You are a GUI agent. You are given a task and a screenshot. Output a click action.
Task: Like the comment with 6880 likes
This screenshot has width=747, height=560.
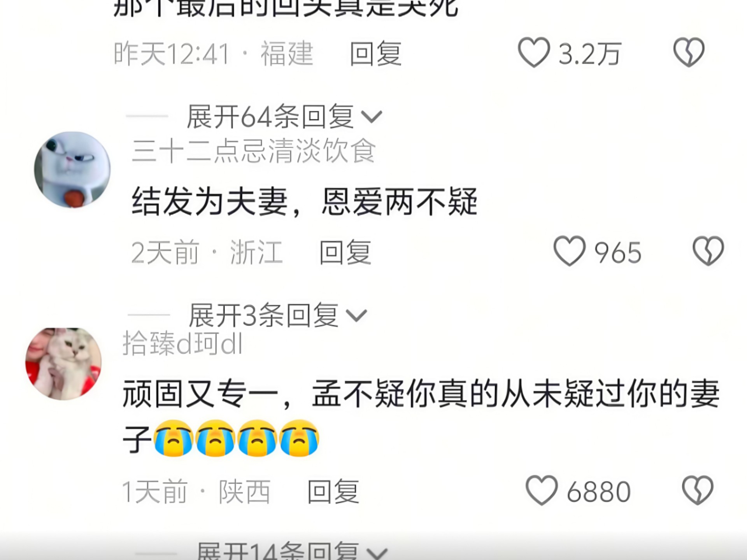(542, 490)
